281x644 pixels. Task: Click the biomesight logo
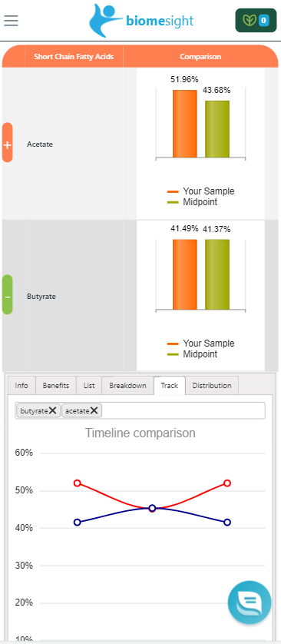click(141, 20)
